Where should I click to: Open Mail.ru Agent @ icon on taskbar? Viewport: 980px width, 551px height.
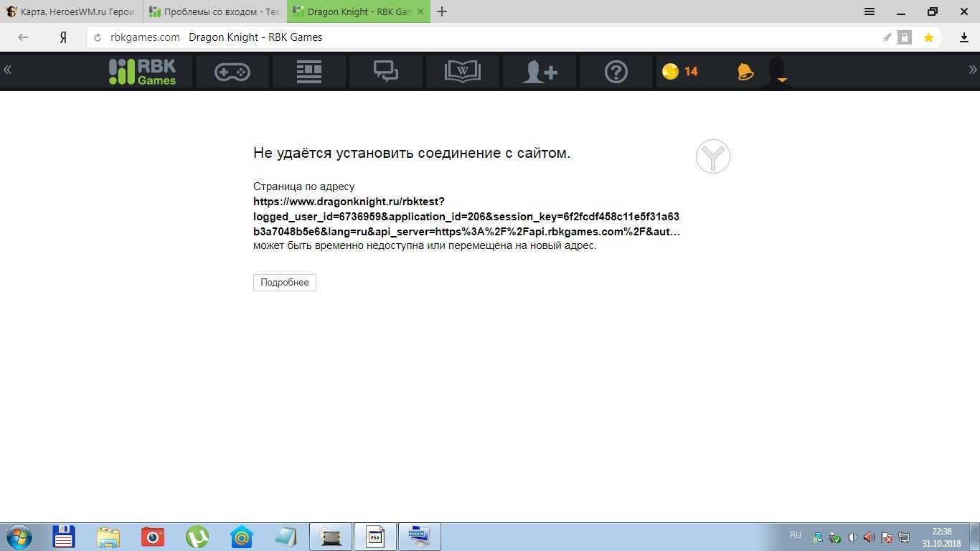pos(242,537)
